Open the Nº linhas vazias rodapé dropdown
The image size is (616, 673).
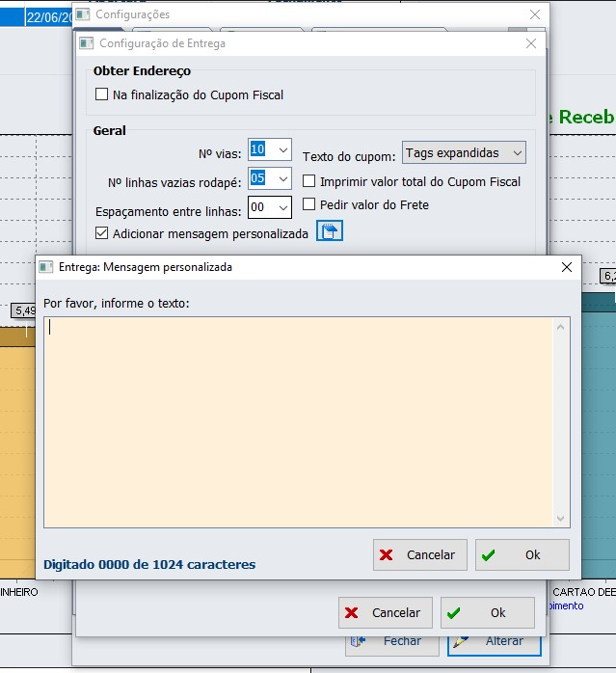281,178
